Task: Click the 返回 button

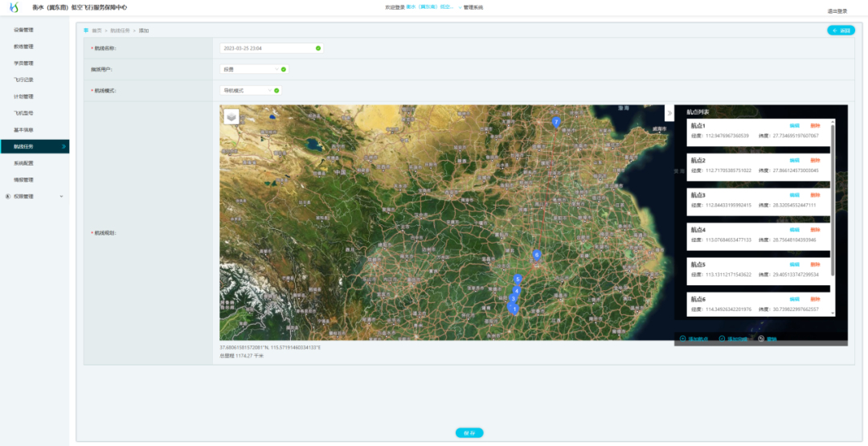Action: click(x=841, y=31)
